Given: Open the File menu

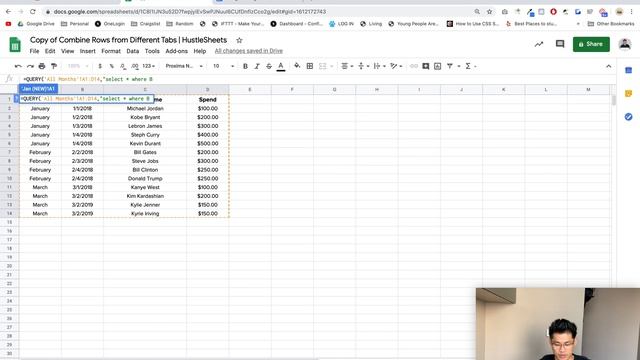Looking at the screenshot, I should (x=34, y=51).
